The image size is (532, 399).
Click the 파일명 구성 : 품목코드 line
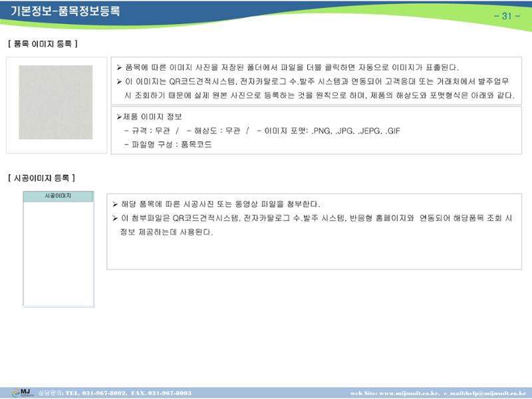(x=168, y=144)
